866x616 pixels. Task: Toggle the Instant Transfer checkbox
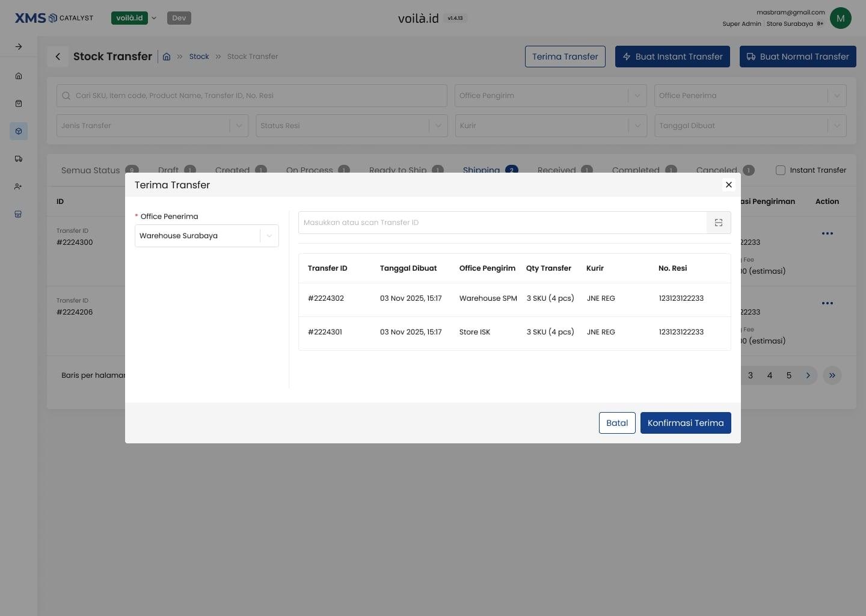click(781, 170)
